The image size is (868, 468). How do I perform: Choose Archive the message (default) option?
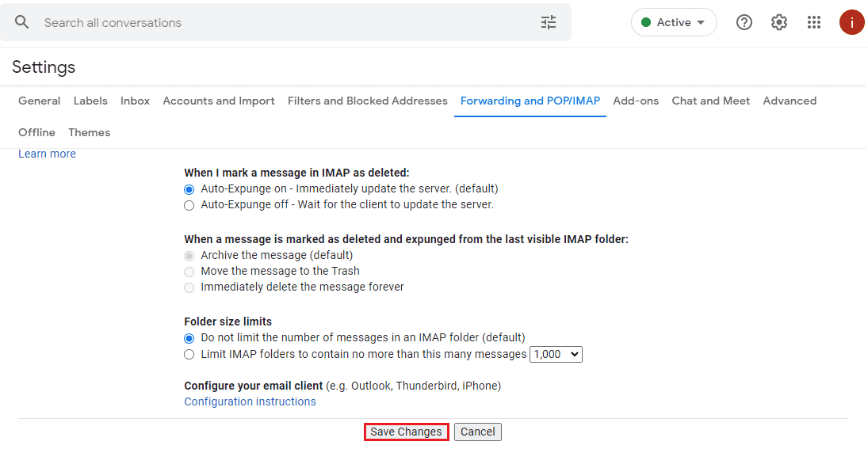coord(189,256)
